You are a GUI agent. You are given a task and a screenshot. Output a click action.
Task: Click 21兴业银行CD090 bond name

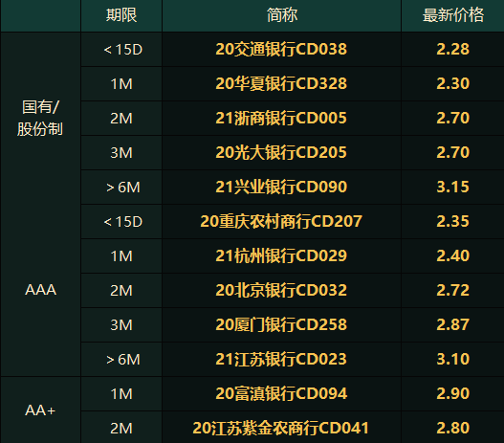click(281, 188)
